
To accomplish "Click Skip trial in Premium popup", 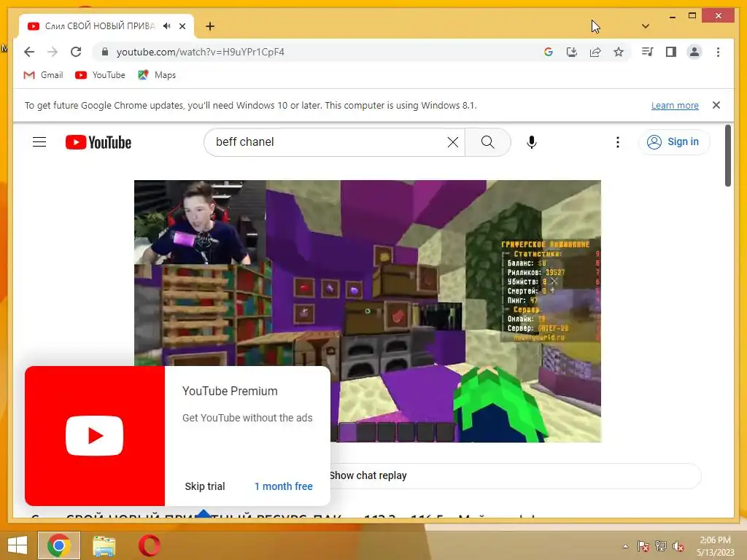I will [205, 486].
